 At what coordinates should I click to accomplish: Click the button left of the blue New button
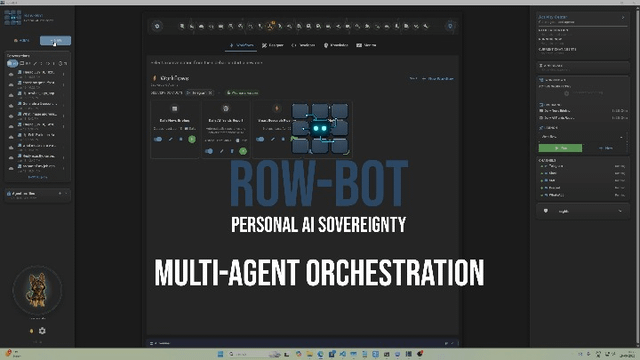[x=22, y=40]
